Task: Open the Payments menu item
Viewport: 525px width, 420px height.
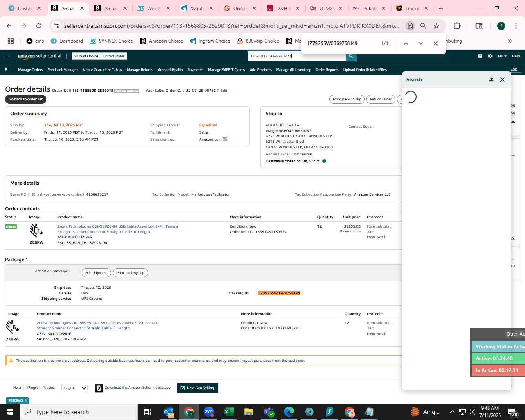Action: pos(195,70)
